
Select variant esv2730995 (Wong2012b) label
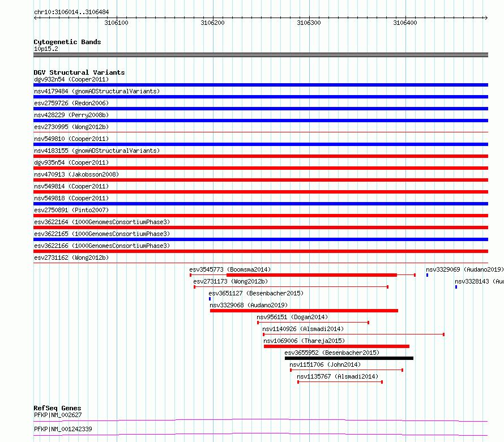click(x=71, y=127)
